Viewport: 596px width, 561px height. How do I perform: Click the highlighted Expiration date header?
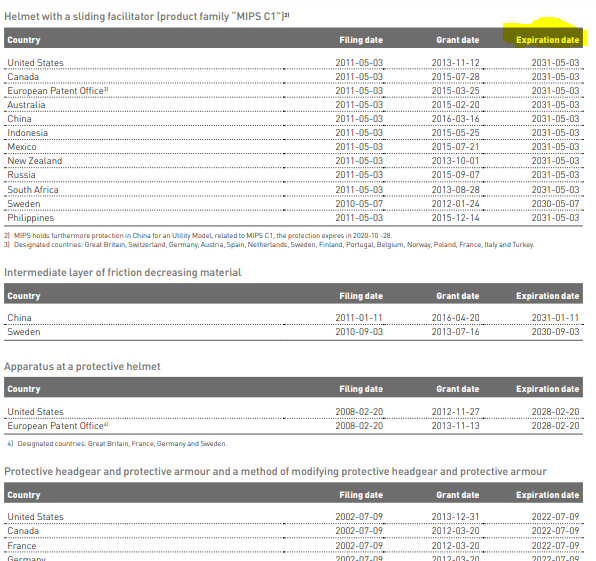pos(547,40)
